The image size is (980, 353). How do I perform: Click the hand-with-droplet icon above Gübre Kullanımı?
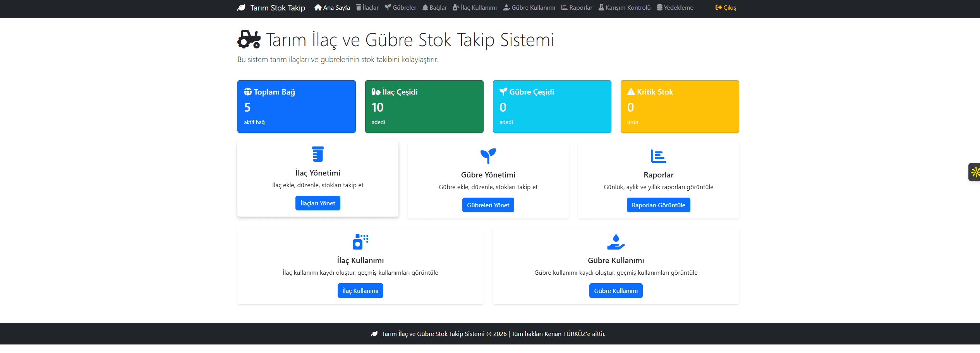[x=616, y=242]
